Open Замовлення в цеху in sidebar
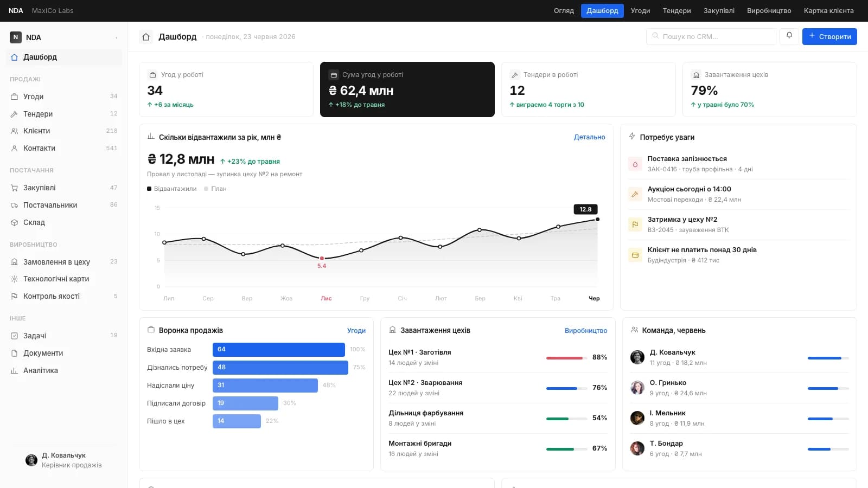 click(x=64, y=262)
